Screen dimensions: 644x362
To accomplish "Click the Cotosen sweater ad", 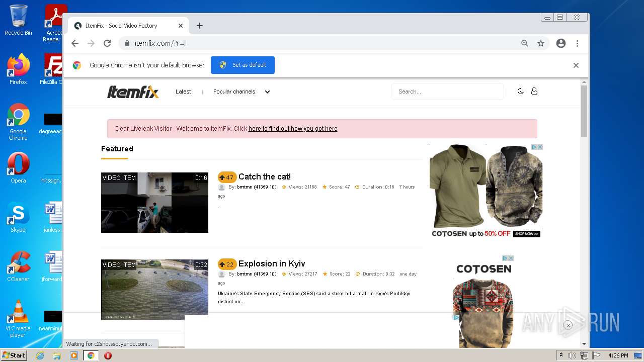I will tap(484, 302).
